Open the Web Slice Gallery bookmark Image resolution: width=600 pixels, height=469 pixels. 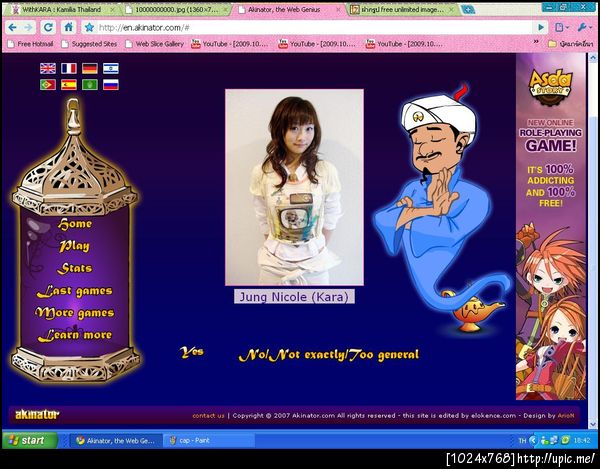pos(155,44)
